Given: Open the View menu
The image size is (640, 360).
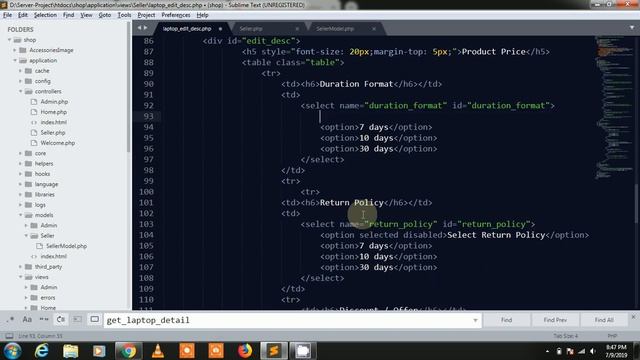Looking at the screenshot, I should point(86,15).
